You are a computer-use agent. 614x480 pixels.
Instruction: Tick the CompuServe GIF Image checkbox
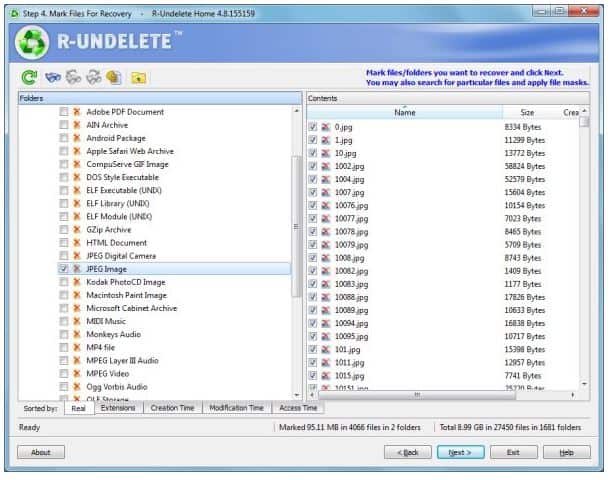[63, 164]
